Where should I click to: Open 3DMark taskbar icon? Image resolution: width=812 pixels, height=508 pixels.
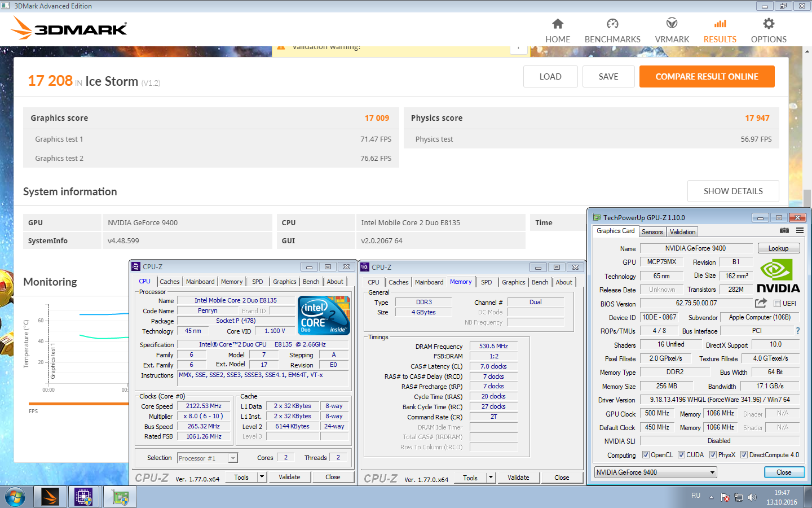[50, 497]
